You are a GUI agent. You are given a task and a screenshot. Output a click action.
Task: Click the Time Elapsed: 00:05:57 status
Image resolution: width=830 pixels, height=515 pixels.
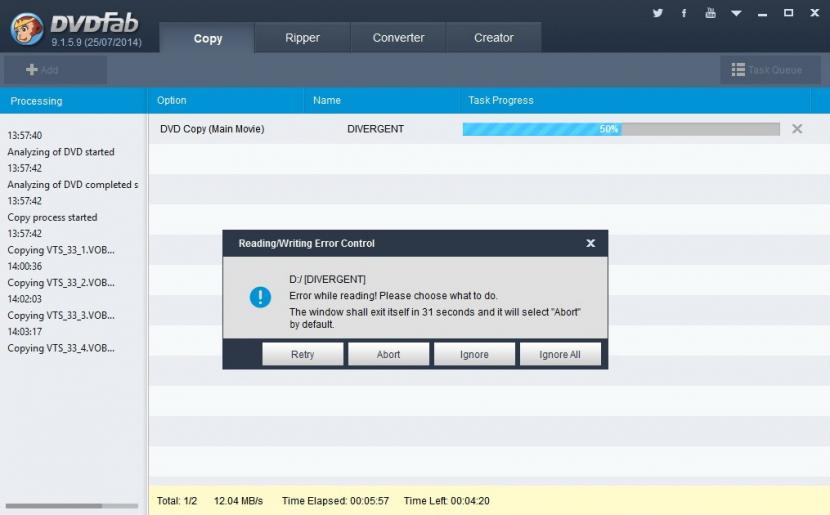(335, 501)
